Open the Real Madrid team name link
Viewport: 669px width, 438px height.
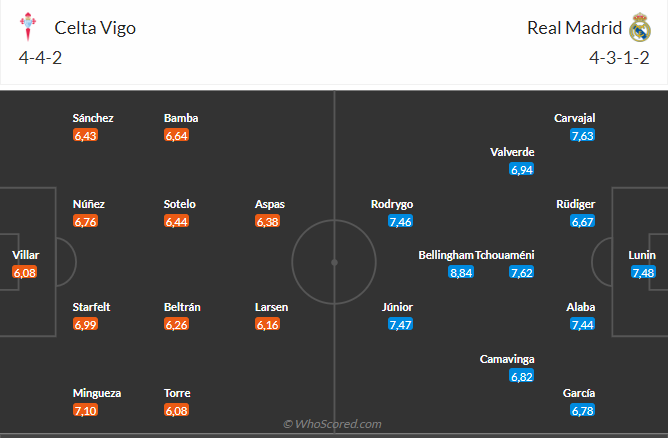(574, 28)
